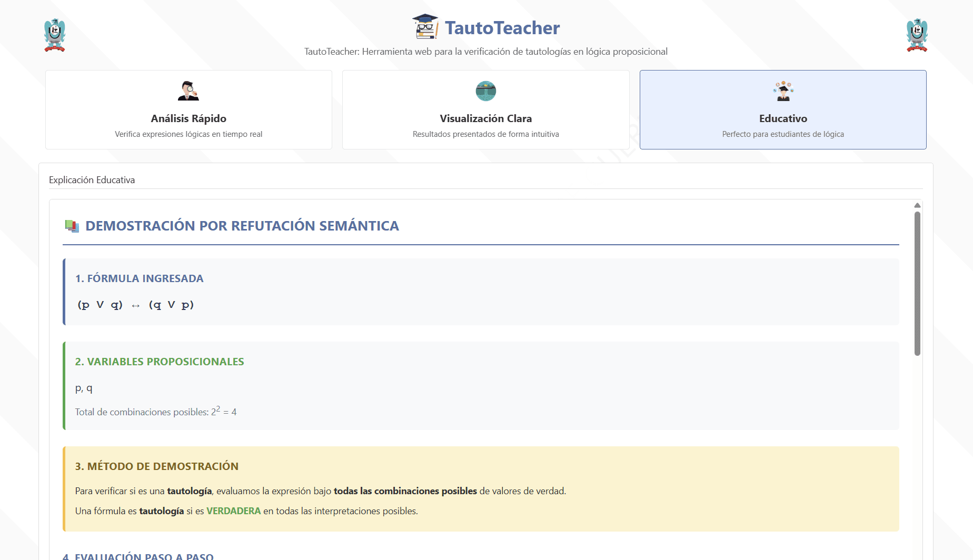Click the books icon beside Demostración heading
Viewport: 973px width, 560px height.
(x=72, y=226)
